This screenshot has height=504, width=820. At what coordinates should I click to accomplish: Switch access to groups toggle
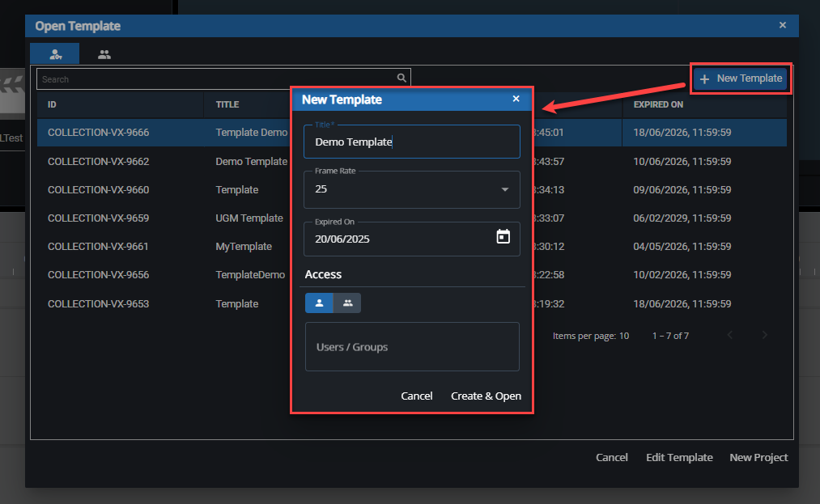[347, 303]
